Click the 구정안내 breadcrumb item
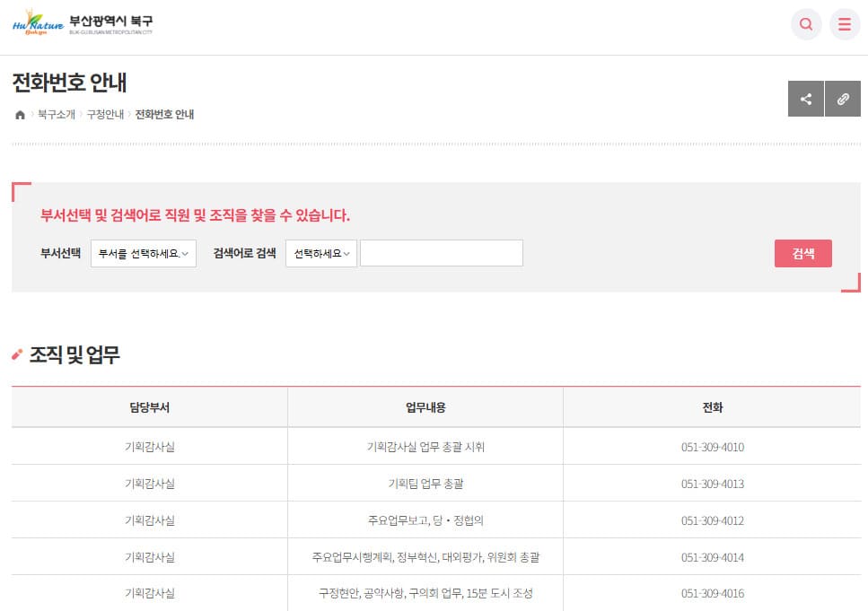 [104, 115]
